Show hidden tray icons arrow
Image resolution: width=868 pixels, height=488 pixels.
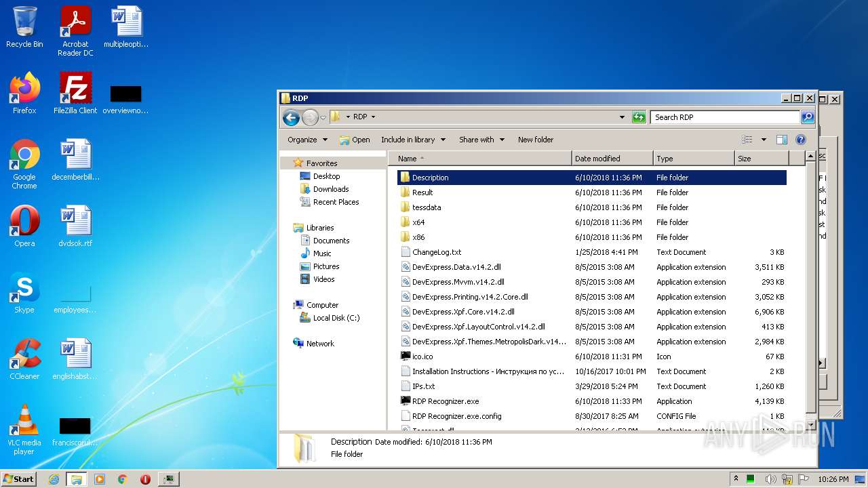click(x=736, y=479)
